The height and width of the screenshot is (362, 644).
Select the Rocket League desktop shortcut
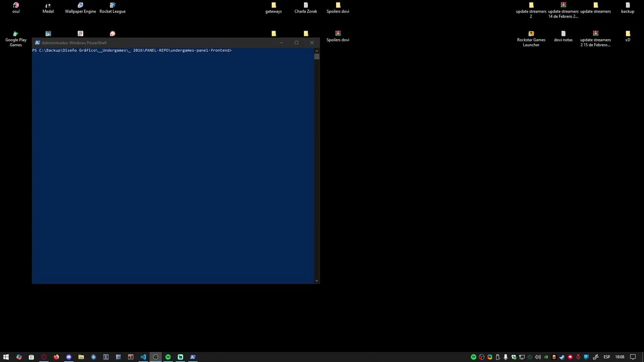point(113,8)
